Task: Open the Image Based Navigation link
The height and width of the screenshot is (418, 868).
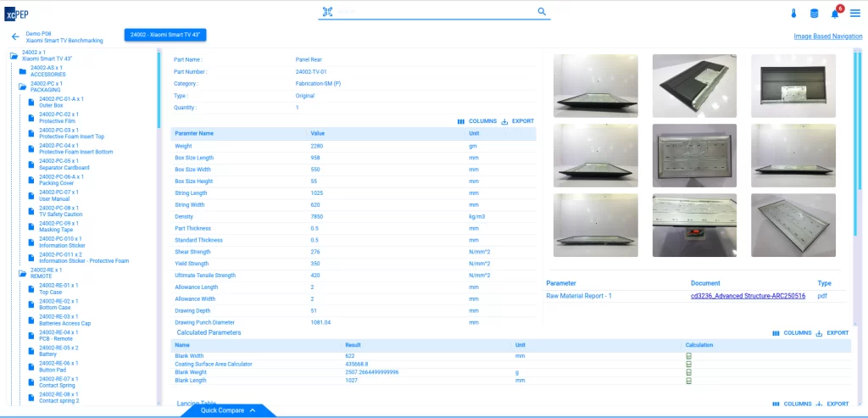Action: pyautogui.click(x=827, y=36)
